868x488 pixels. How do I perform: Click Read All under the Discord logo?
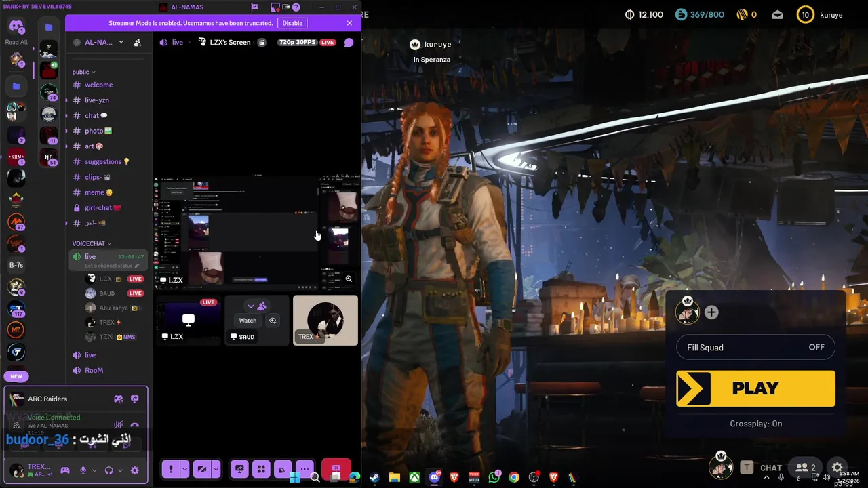pos(16,42)
